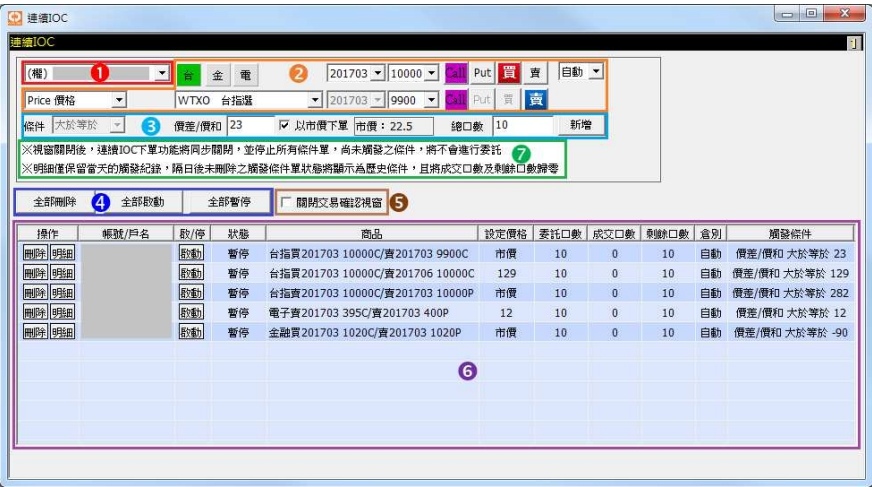Click the 129 set price cell

pyautogui.click(x=506, y=273)
